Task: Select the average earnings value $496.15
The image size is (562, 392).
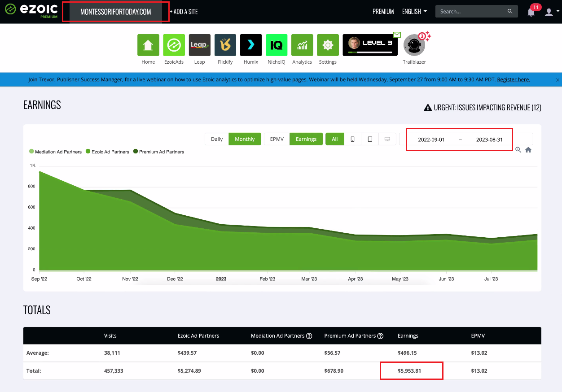Action: coord(407,353)
